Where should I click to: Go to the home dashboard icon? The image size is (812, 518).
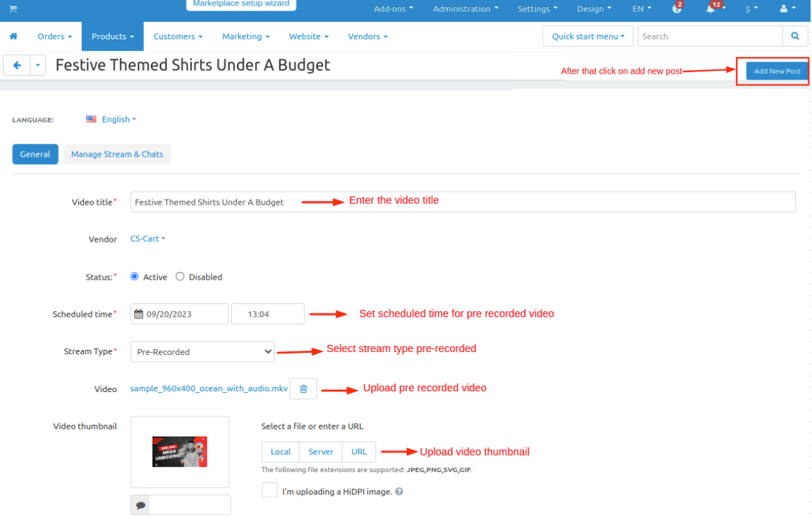point(13,36)
